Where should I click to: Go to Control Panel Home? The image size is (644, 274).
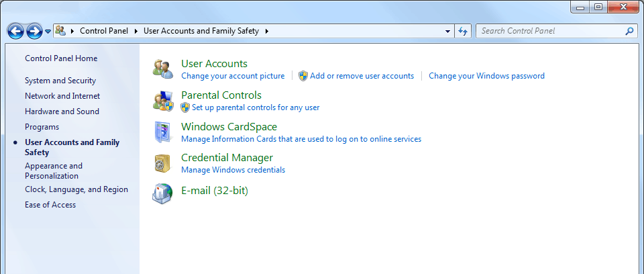[x=61, y=58]
